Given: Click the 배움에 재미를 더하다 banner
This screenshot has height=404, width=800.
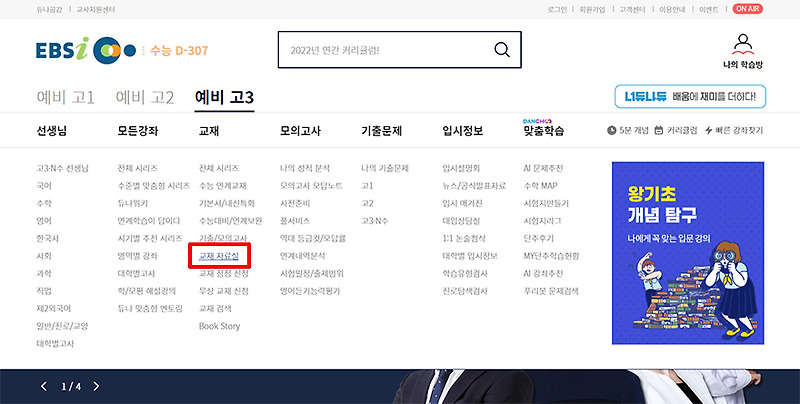Looking at the screenshot, I should (x=690, y=96).
